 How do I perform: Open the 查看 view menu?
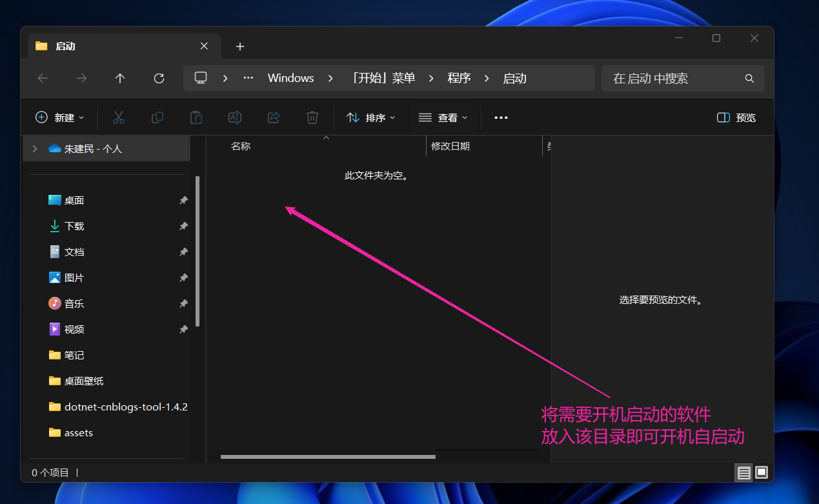443,117
